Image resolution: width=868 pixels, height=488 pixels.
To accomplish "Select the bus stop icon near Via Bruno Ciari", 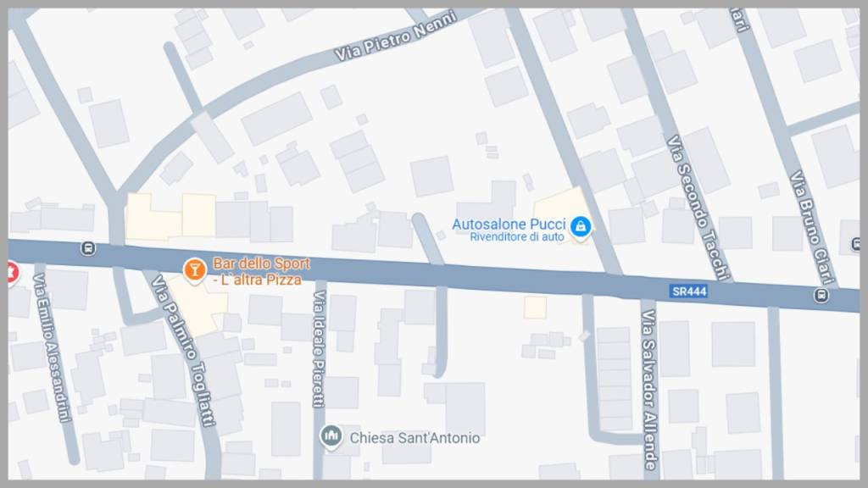I will (x=821, y=295).
